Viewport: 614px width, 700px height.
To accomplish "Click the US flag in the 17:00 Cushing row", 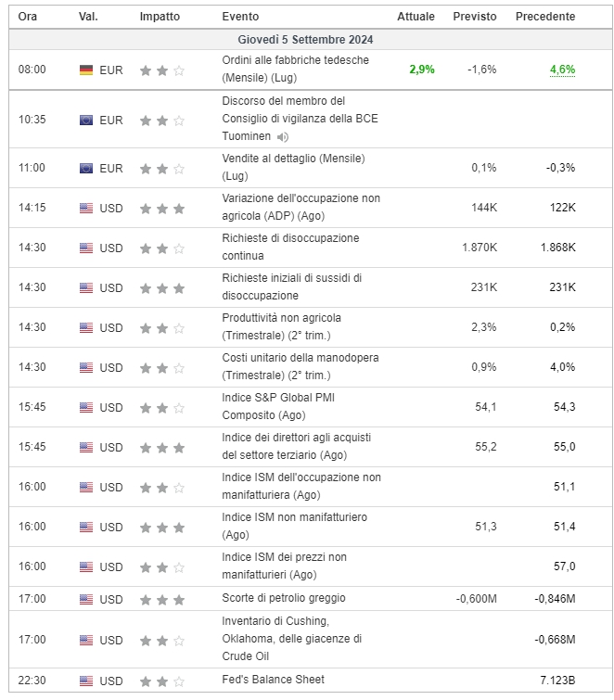I will tap(86, 640).
